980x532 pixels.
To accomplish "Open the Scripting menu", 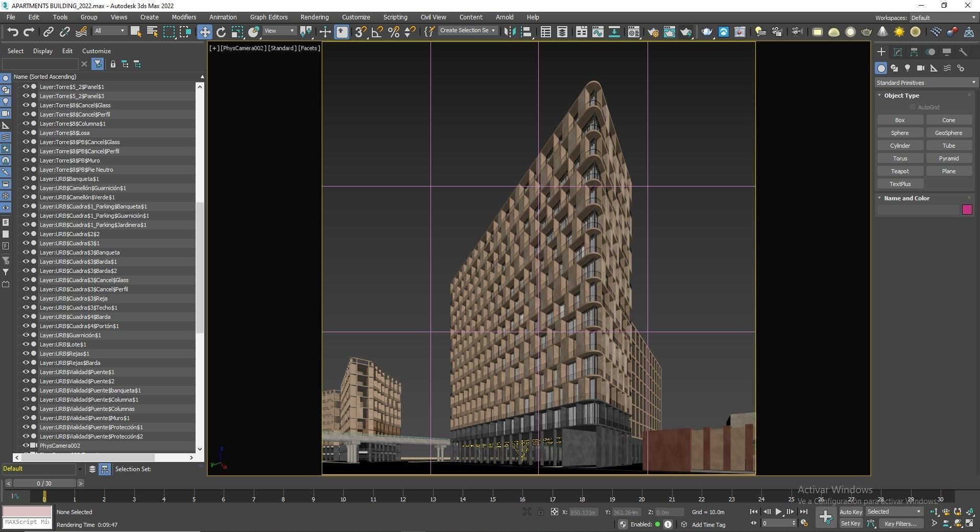I will click(x=395, y=17).
